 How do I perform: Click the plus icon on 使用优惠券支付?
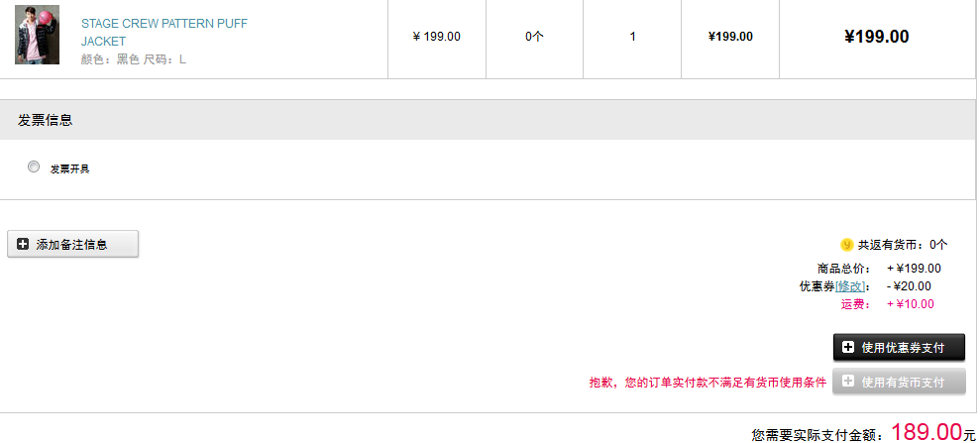coord(848,348)
